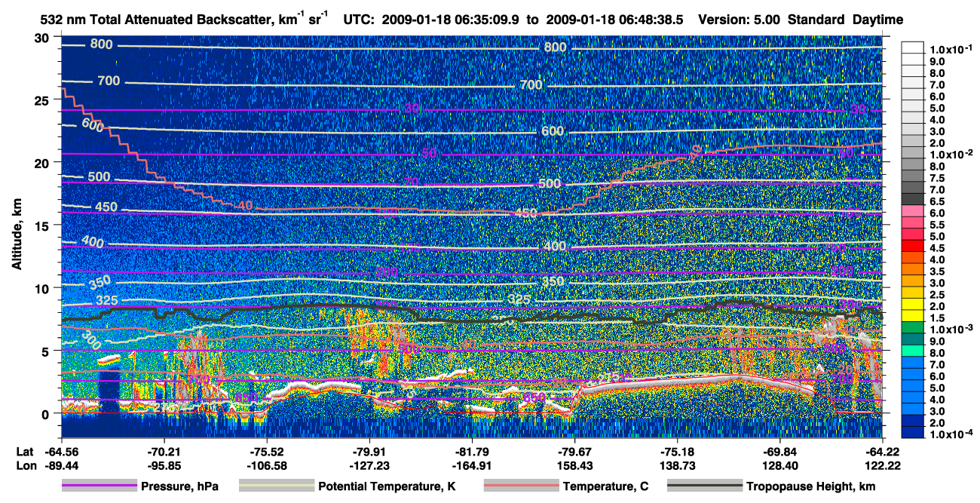Click the 'Temperature, C' legend label
The image size is (980, 503).
[x=605, y=486]
